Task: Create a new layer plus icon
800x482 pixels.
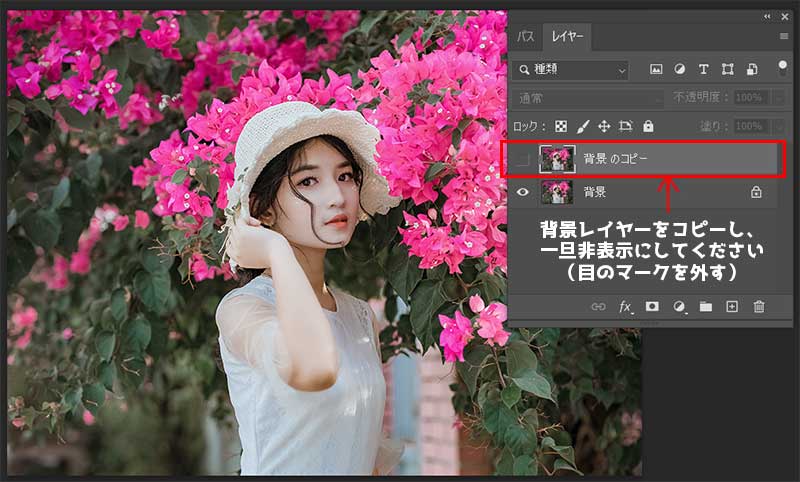Action: coord(732,307)
